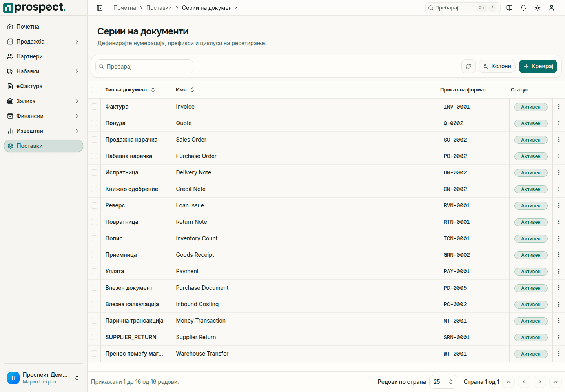This screenshot has height=392, width=565.
Task: Click the refresh table icon
Action: click(468, 66)
